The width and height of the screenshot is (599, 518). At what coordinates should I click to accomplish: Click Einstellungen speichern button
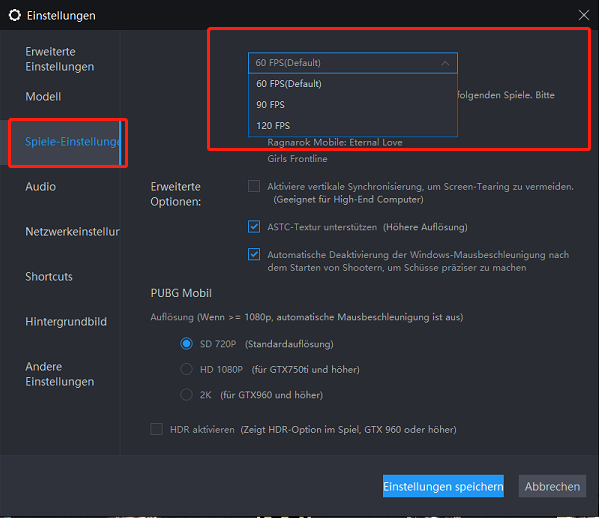point(443,486)
